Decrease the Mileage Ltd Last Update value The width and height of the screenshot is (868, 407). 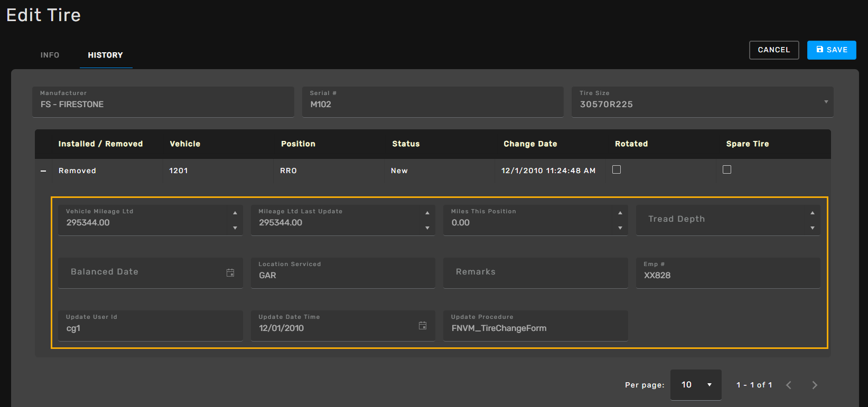click(x=427, y=228)
